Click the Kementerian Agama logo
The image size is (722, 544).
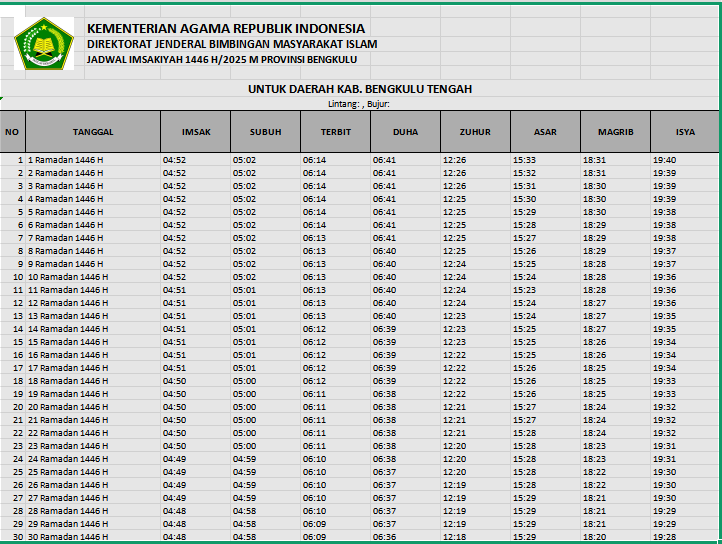tap(43, 43)
